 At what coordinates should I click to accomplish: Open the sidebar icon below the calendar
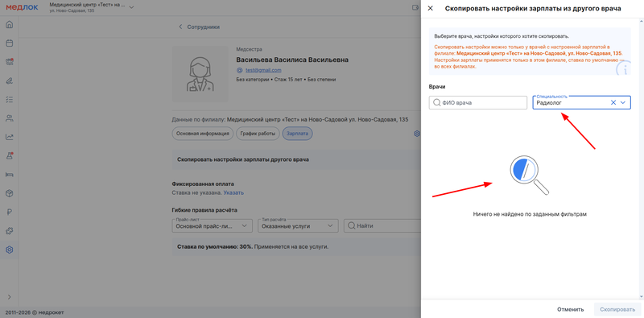tap(10, 62)
